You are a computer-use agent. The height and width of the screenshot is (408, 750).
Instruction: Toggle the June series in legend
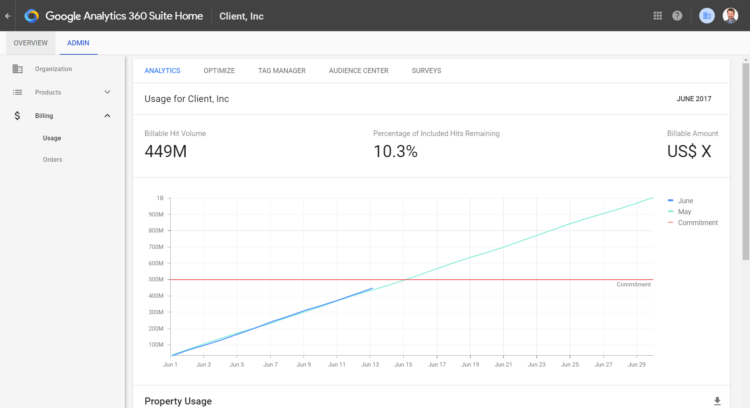(x=680, y=201)
